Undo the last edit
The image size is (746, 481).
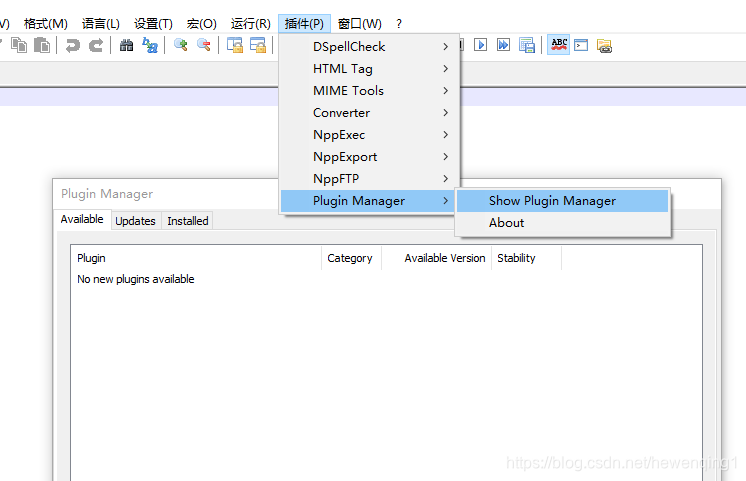click(72, 46)
